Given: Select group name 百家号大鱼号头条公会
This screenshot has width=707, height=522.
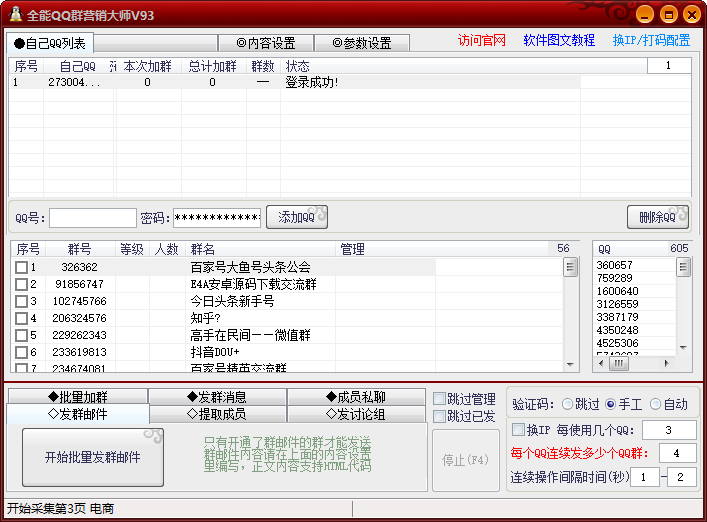Looking at the screenshot, I should pyautogui.click(x=250, y=267).
